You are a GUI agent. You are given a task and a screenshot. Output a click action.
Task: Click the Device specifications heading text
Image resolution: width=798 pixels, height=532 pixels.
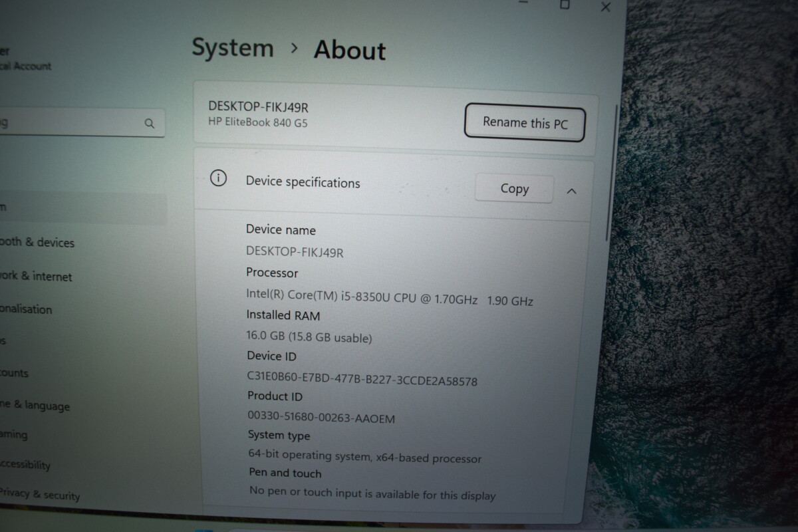tap(303, 182)
